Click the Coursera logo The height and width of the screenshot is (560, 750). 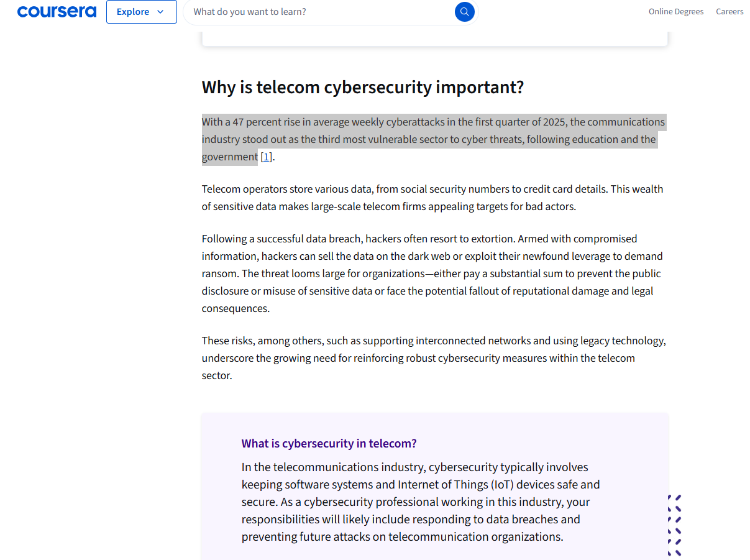(57, 12)
